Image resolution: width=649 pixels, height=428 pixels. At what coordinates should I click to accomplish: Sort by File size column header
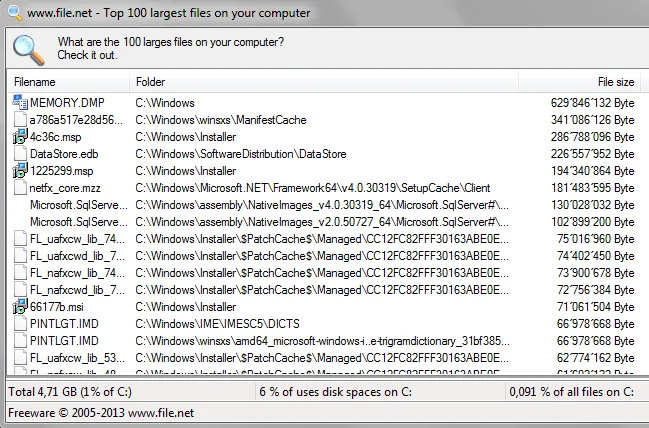click(592, 81)
